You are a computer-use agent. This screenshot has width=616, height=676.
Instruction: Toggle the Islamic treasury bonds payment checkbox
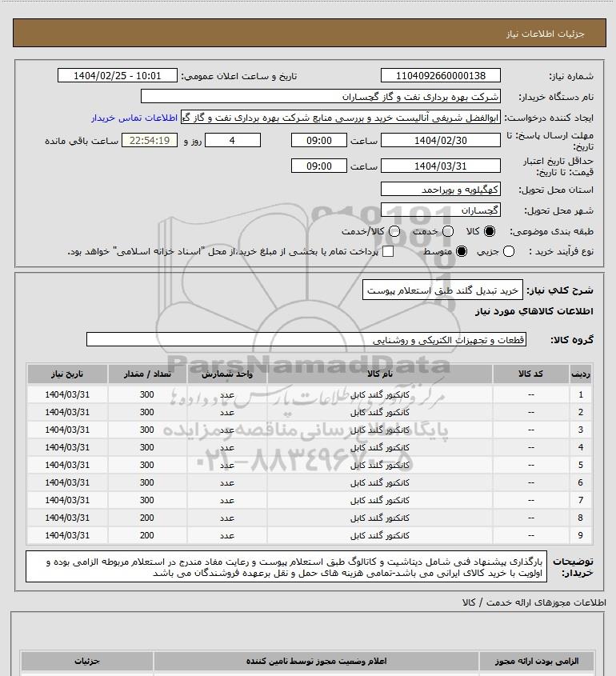coord(388,251)
